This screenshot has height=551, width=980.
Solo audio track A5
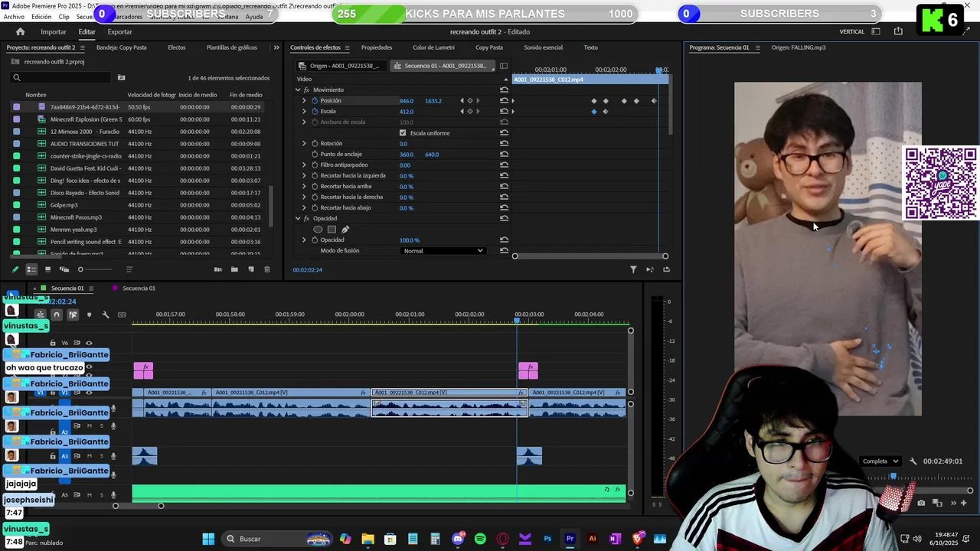pyautogui.click(x=101, y=495)
